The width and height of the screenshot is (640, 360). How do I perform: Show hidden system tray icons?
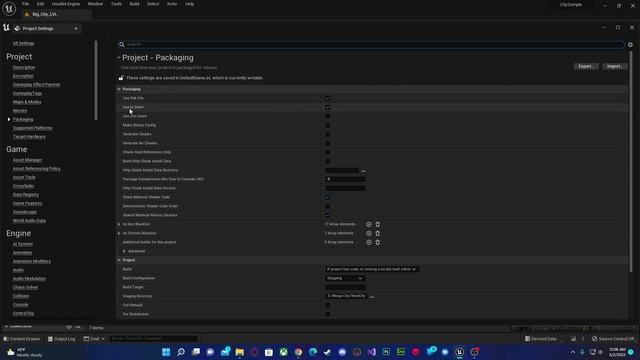(x=573, y=352)
